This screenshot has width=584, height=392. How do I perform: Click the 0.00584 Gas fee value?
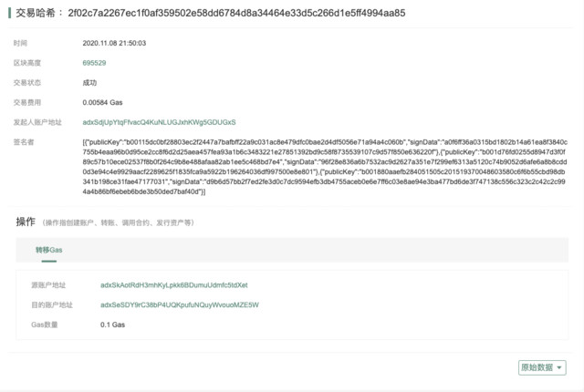pyautogui.click(x=102, y=102)
